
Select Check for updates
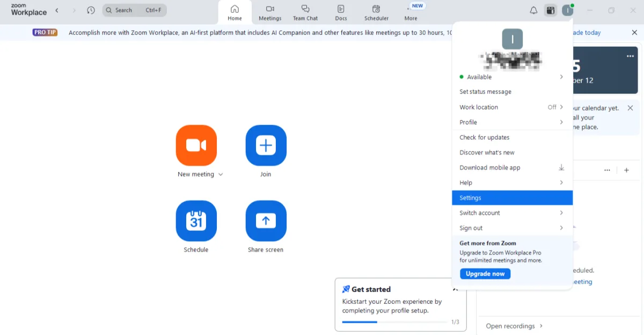pos(484,137)
